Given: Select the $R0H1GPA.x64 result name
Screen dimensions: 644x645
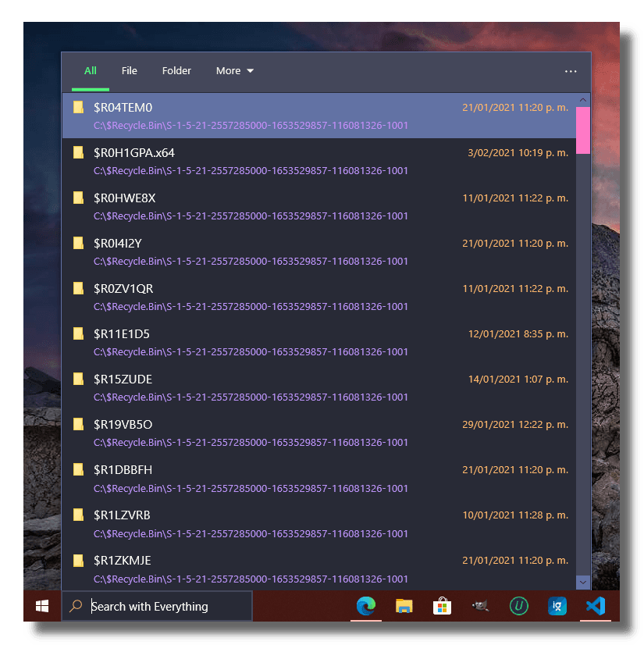Looking at the screenshot, I should tap(134, 152).
